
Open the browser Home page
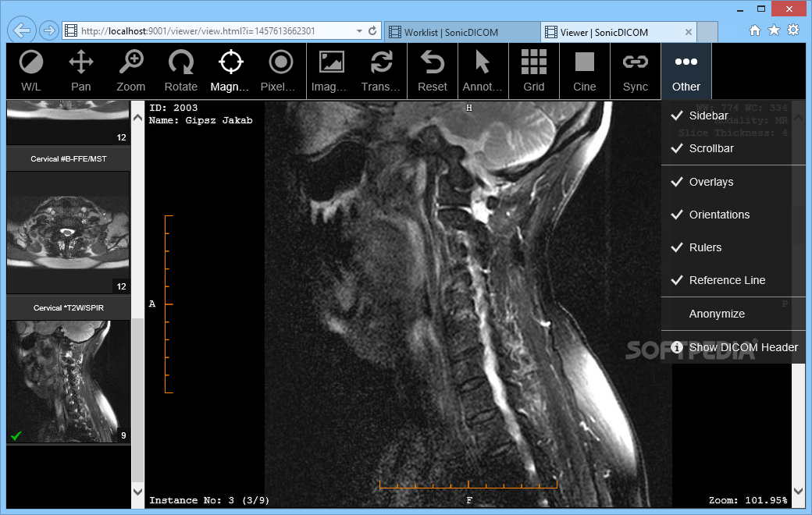pos(755,30)
